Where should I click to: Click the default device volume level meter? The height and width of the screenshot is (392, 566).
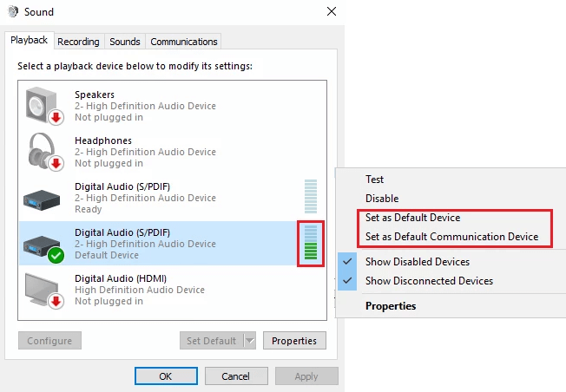tap(310, 243)
